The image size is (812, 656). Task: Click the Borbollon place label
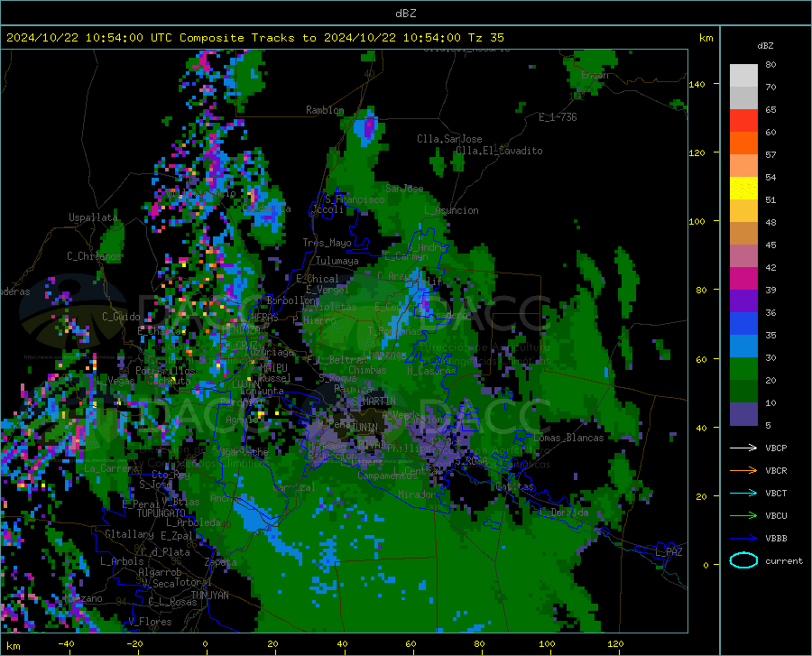(291, 300)
